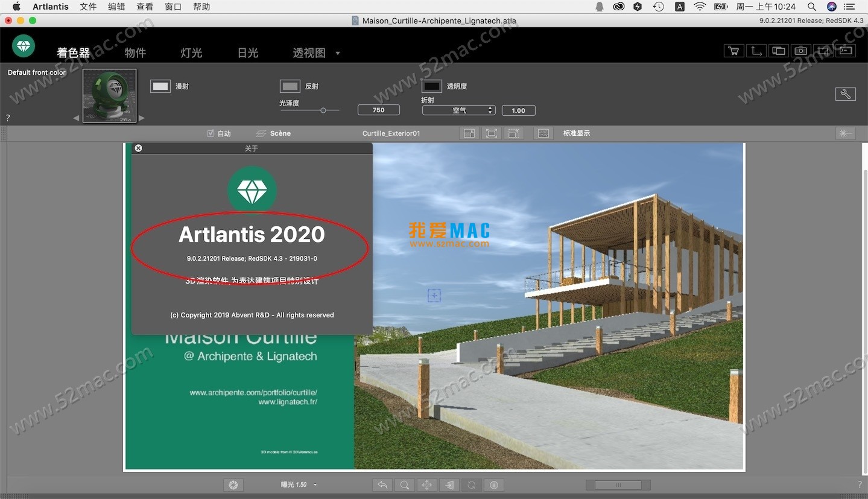Show next shader with right arrow
This screenshot has width=868, height=499.
pyautogui.click(x=142, y=118)
